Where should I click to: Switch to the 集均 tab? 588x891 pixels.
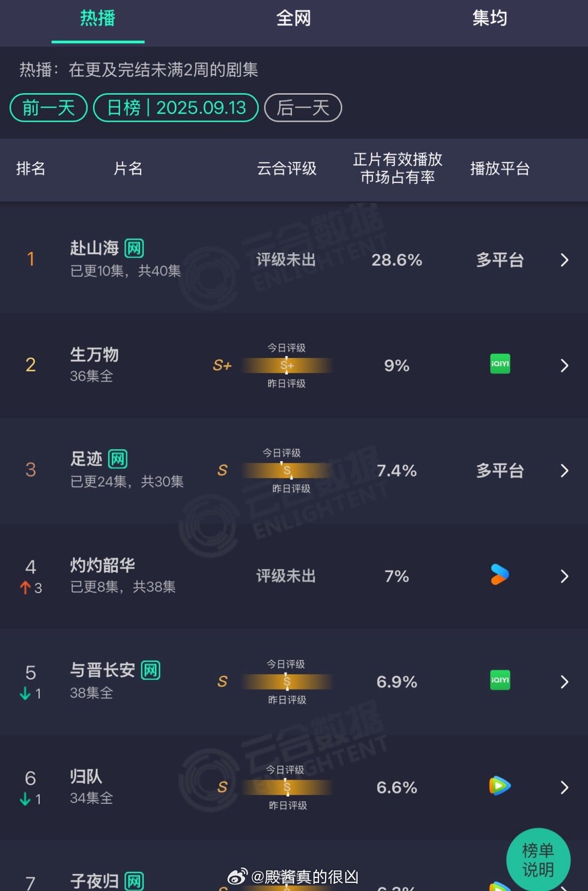click(x=489, y=19)
